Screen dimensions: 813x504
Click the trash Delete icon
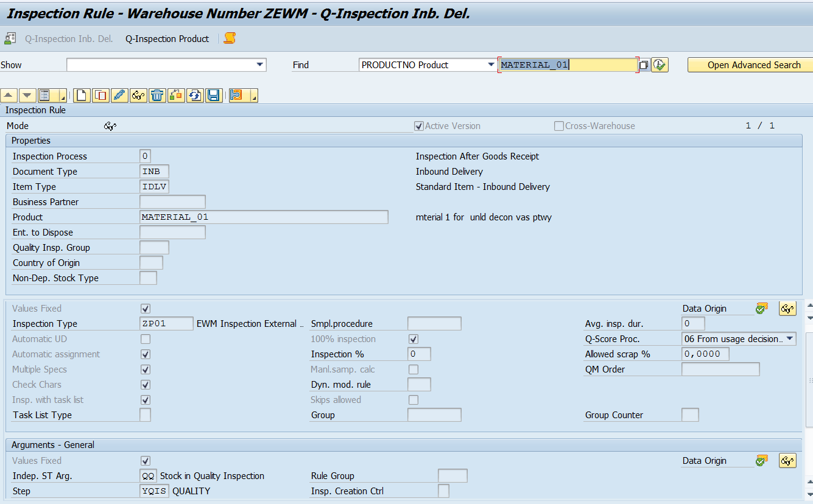[x=157, y=95]
